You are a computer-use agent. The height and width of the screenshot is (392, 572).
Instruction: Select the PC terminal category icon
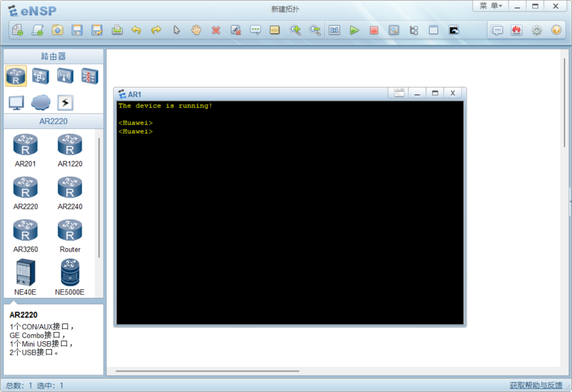point(16,103)
